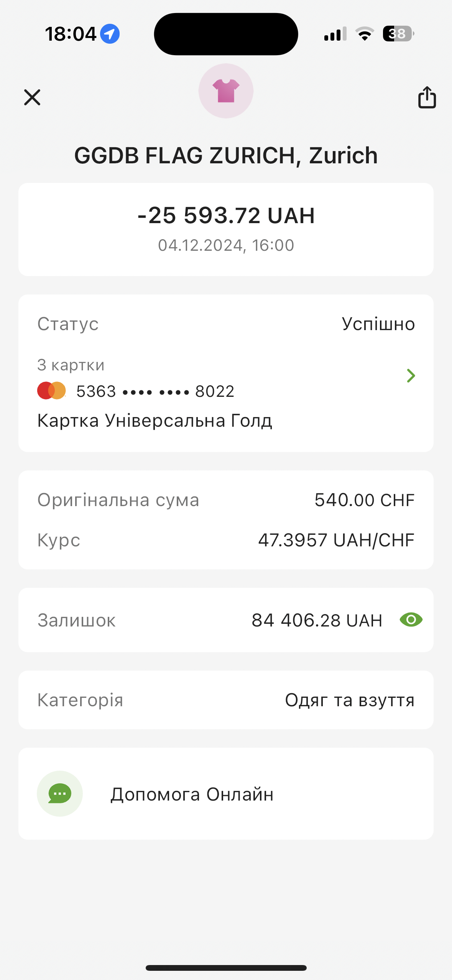Open Допомога Онлайн support chat
This screenshot has height=980, width=452.
pos(192,794)
